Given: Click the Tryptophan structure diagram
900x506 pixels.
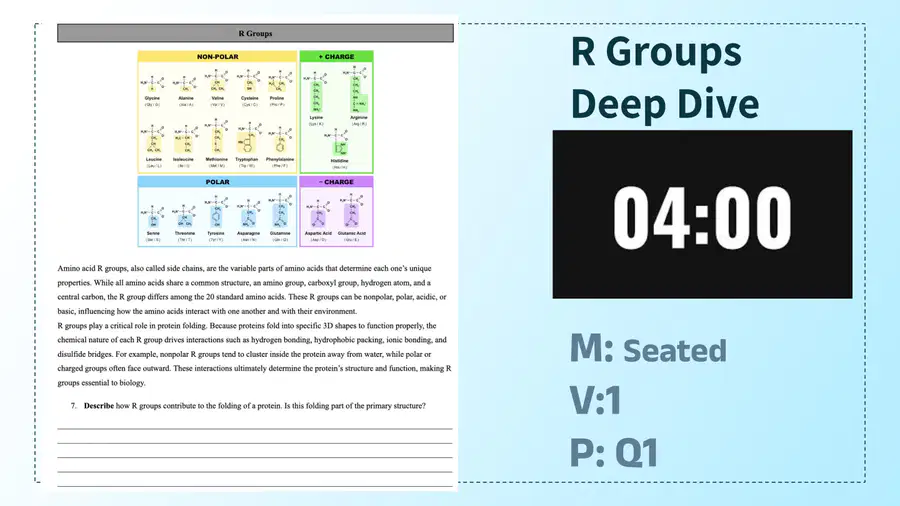Looking at the screenshot, I should (x=248, y=138).
